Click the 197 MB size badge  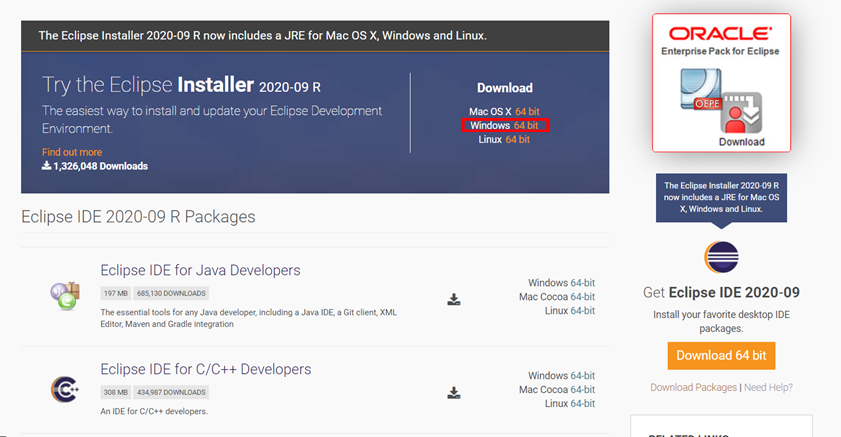116,293
